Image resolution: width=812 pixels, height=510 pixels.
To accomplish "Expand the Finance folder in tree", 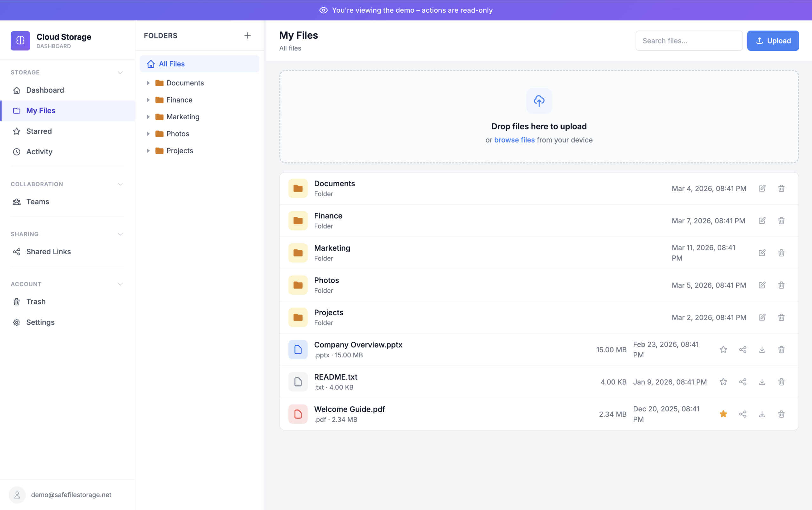I will tap(148, 100).
